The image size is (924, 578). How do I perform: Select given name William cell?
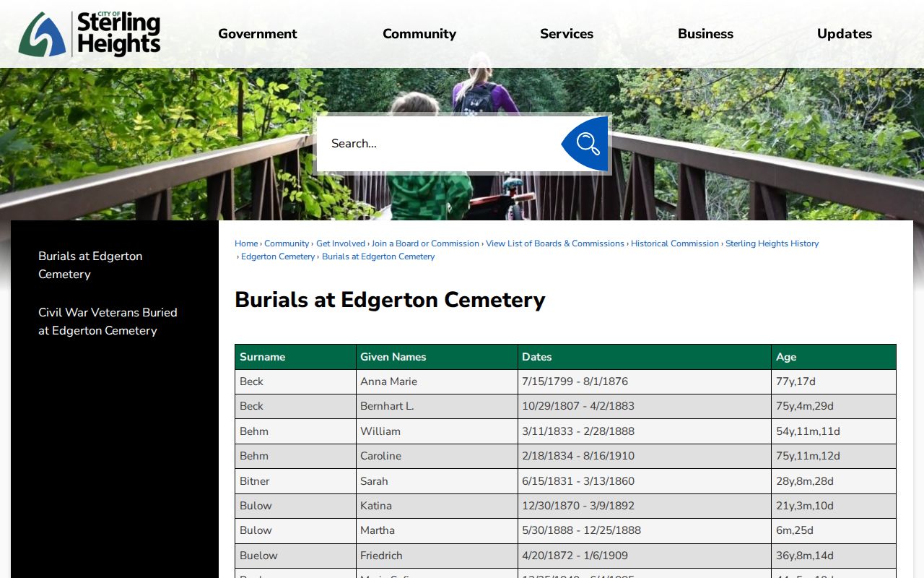[437, 431]
